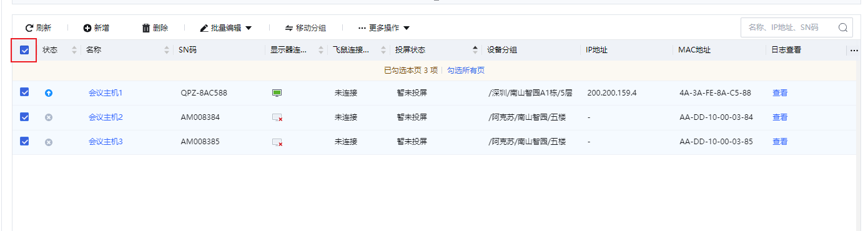Click the monitor disconnected icon for 会议主机3
Viewport: 868px width, 231px height.
277,142
